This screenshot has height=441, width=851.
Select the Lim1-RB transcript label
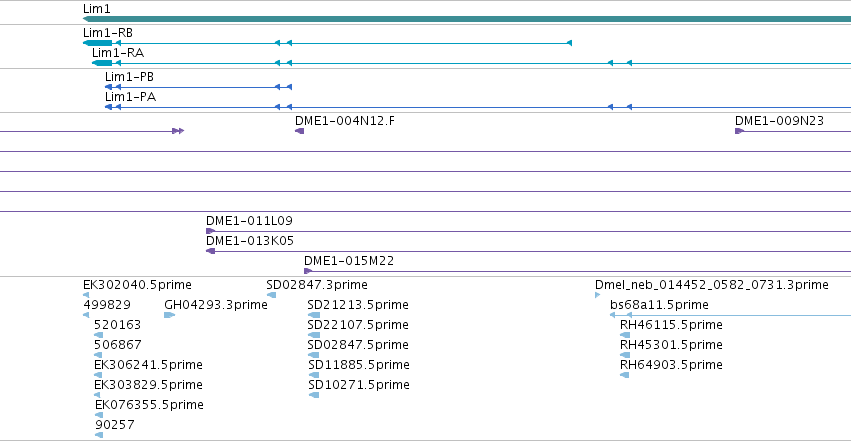[107, 33]
